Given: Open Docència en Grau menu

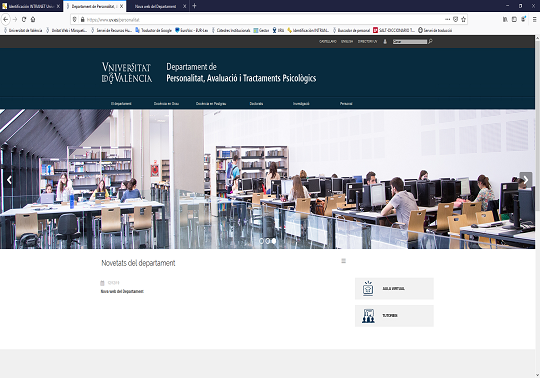Looking at the screenshot, I should (x=166, y=104).
